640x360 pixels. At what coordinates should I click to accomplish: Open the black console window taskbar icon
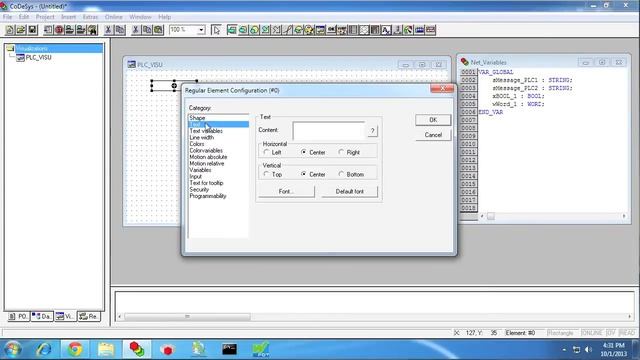pos(229,349)
